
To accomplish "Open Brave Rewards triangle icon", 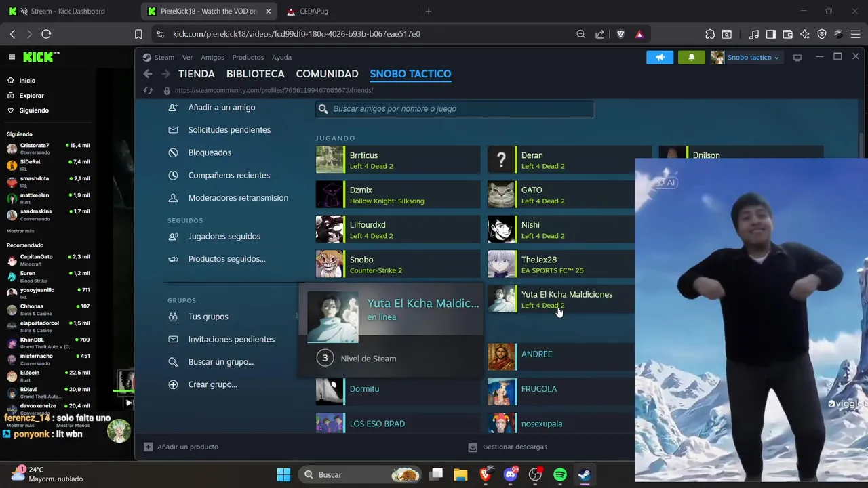I will [x=639, y=34].
